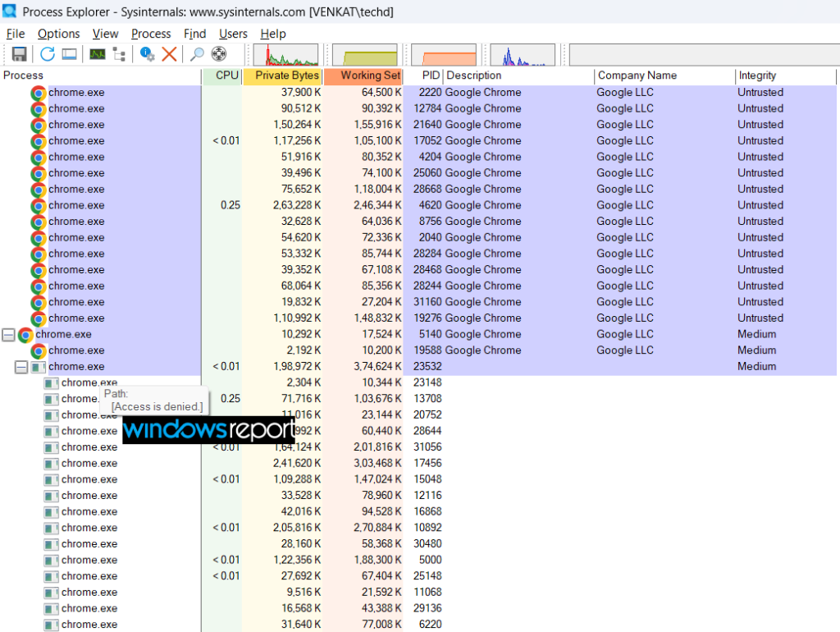This screenshot has width=840, height=632.
Task: Click generic exe icon of PID 23532
Action: coord(38,367)
